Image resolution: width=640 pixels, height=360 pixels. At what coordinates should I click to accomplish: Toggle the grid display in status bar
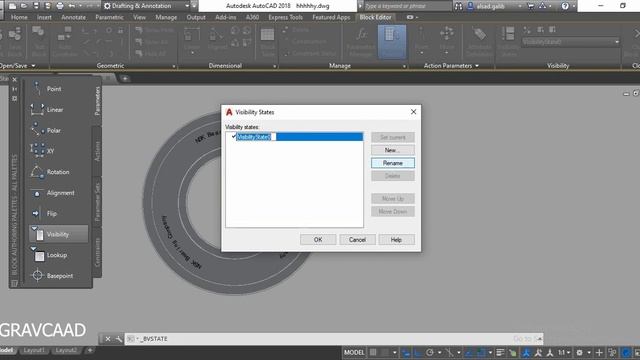[373, 352]
